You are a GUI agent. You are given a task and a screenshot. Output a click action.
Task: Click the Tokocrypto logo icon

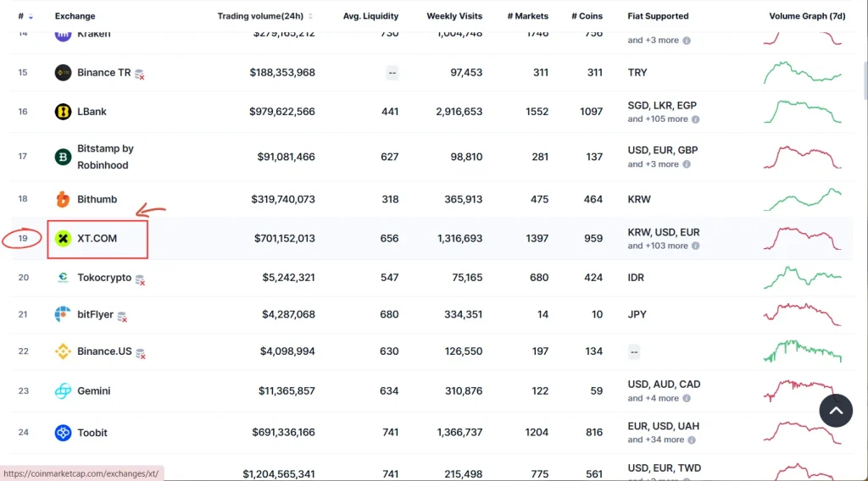click(x=63, y=278)
